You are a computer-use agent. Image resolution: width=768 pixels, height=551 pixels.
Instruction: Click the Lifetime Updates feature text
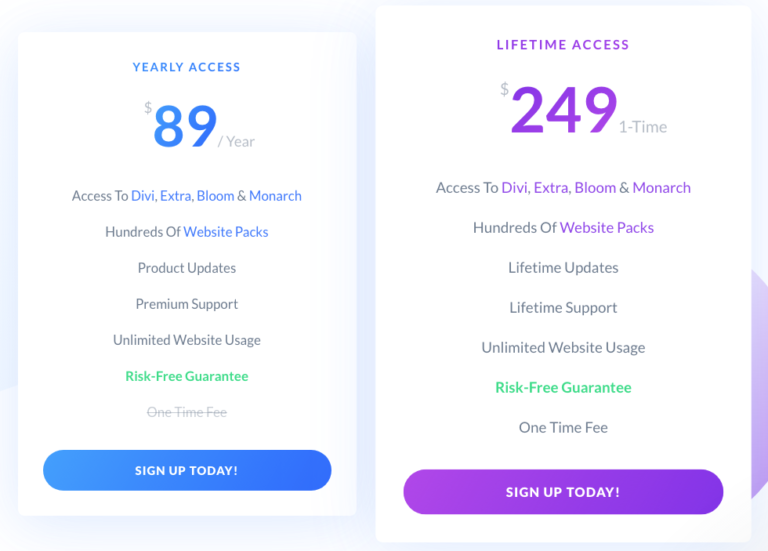(x=563, y=268)
